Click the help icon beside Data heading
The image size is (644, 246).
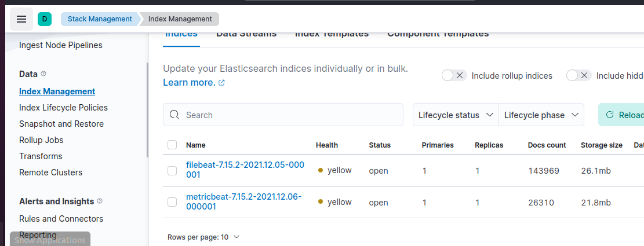point(43,74)
